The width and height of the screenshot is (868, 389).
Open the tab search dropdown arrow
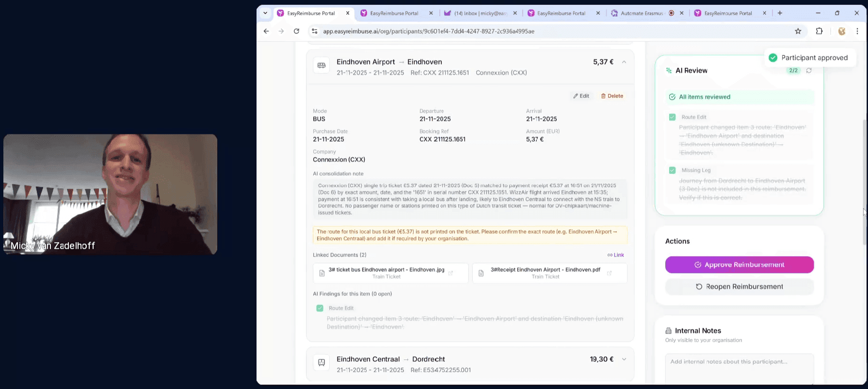click(x=265, y=13)
